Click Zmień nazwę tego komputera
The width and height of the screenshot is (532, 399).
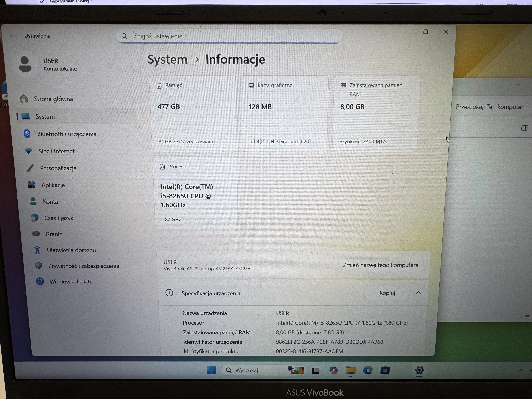coord(381,265)
